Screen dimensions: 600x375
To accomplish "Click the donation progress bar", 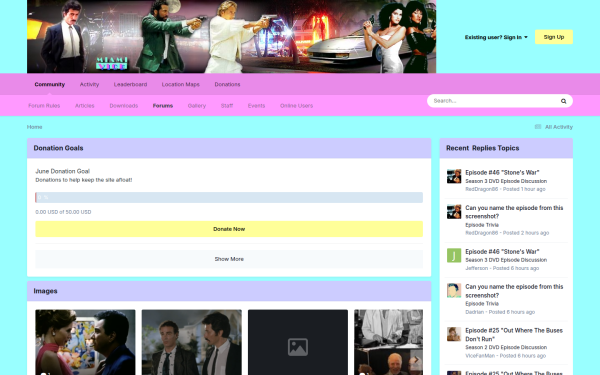I will pos(229,197).
